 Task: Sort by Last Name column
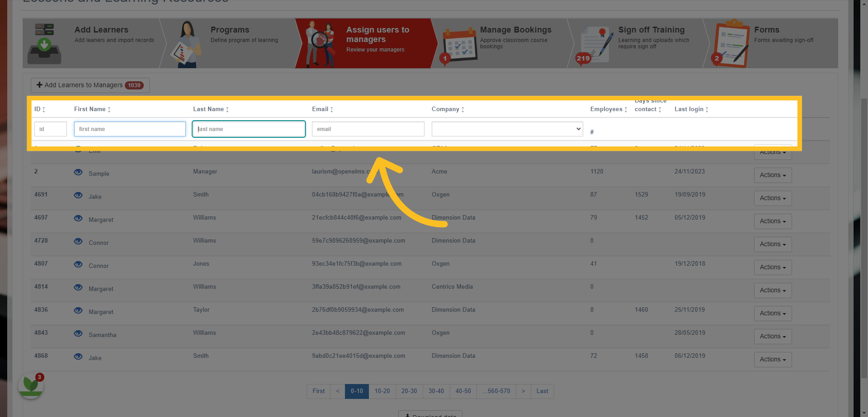coord(211,109)
